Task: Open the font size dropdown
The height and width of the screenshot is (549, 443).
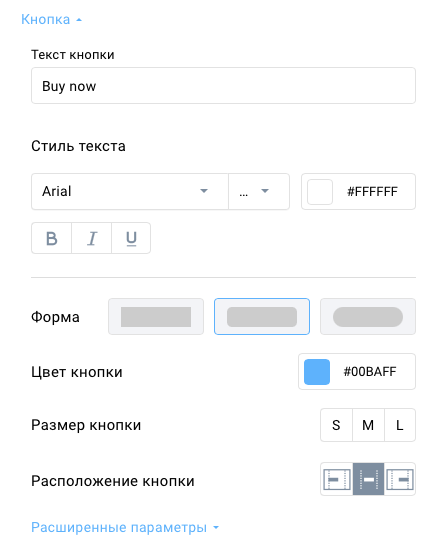Action: (259, 192)
